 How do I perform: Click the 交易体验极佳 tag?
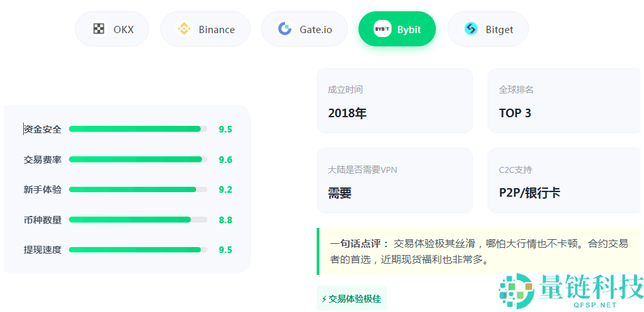click(x=352, y=299)
